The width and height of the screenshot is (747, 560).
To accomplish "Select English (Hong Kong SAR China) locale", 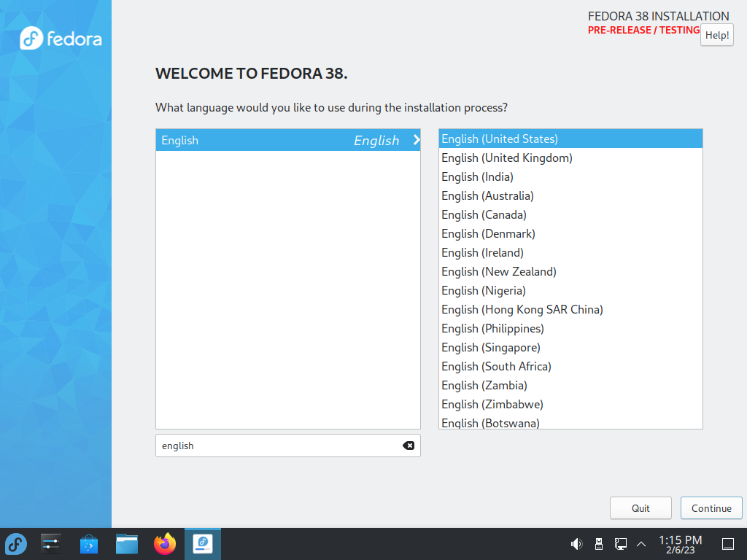I will (570, 309).
